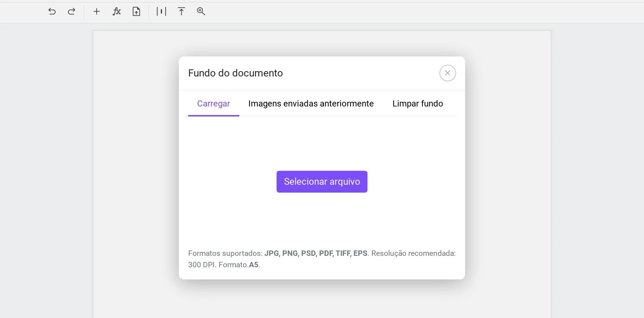644x318 pixels.
Task: Click the Fundo do documento title text
Action: coord(235,73)
